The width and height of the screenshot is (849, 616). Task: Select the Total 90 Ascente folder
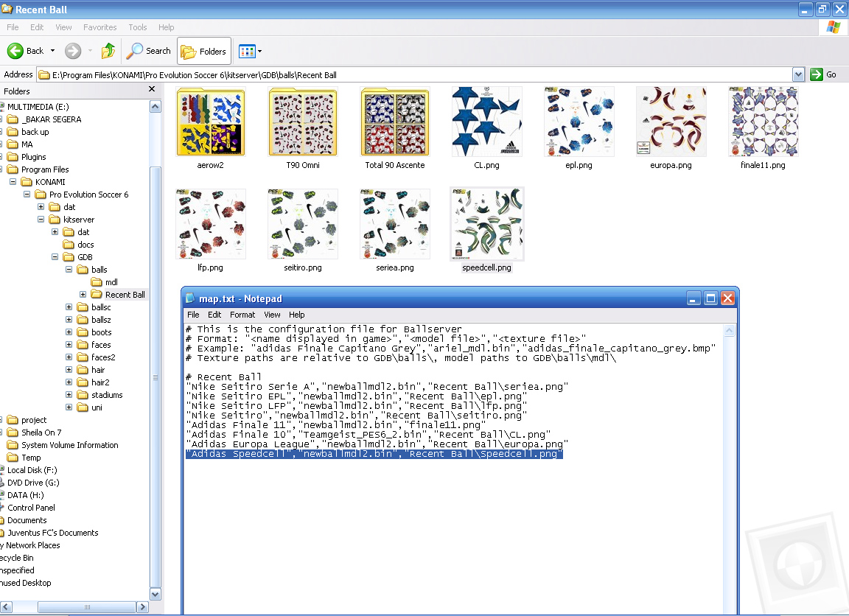(x=395, y=122)
